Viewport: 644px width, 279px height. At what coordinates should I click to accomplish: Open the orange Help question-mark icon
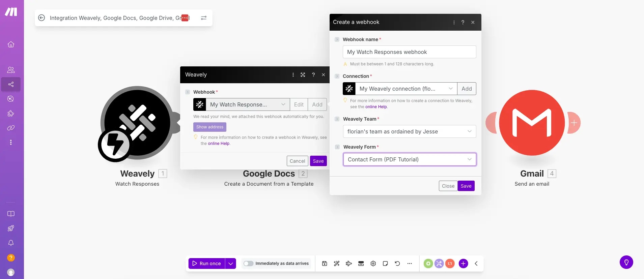[x=11, y=258]
